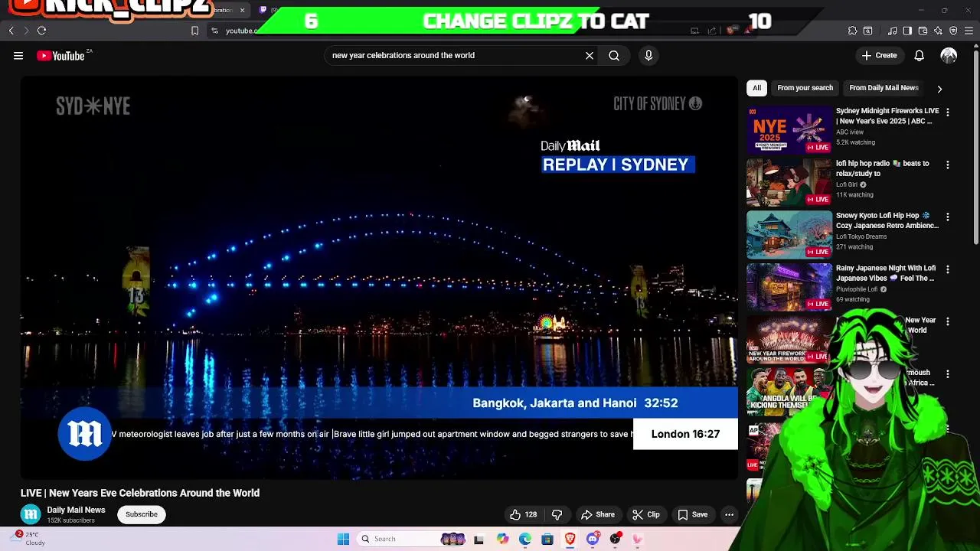Open Discord from the taskbar

click(x=593, y=539)
